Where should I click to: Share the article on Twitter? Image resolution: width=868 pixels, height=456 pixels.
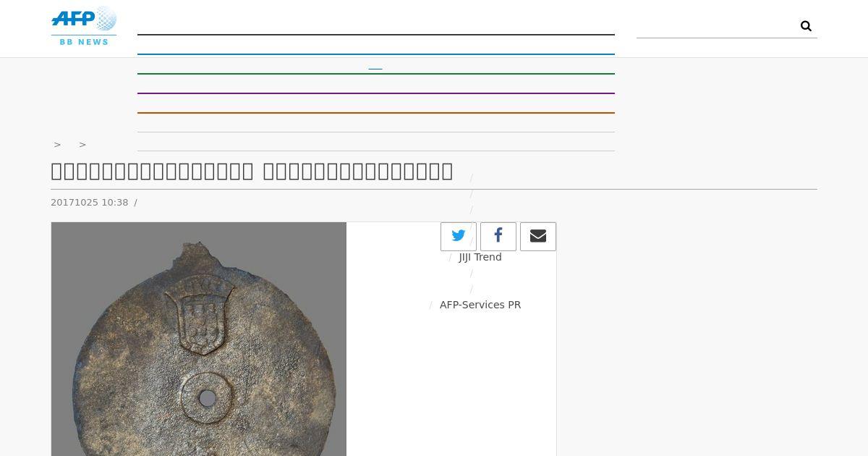coord(459,237)
